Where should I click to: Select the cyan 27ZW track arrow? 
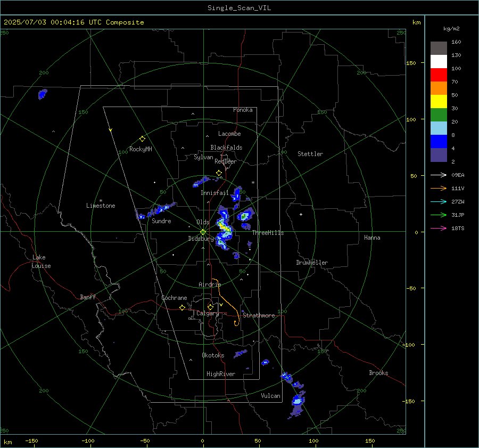point(439,201)
